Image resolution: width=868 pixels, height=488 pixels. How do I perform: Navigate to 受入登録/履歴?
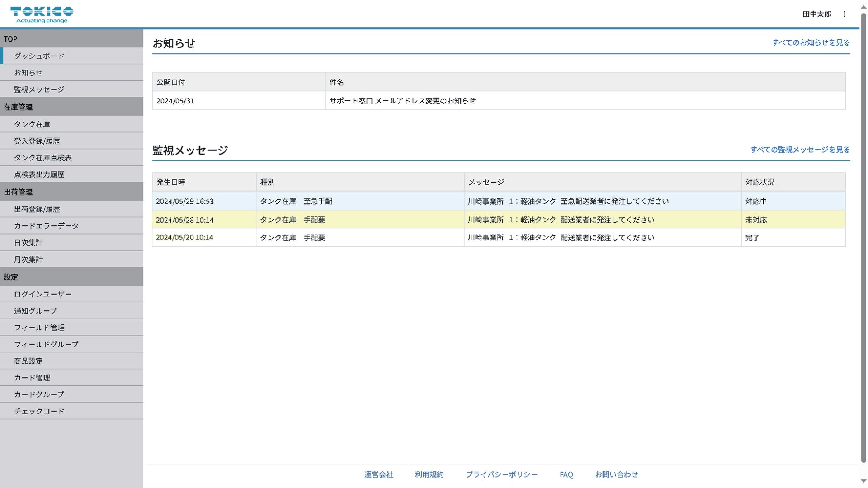[37, 141]
